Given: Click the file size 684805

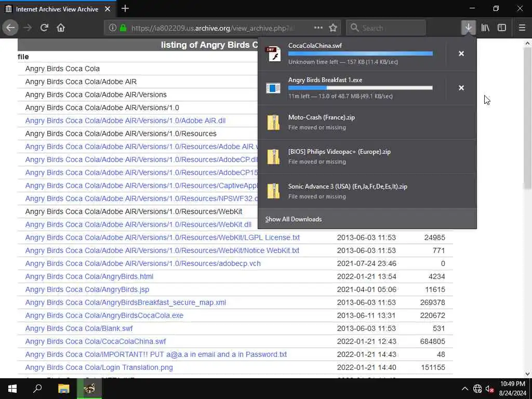Looking at the screenshot, I should 432,341.
